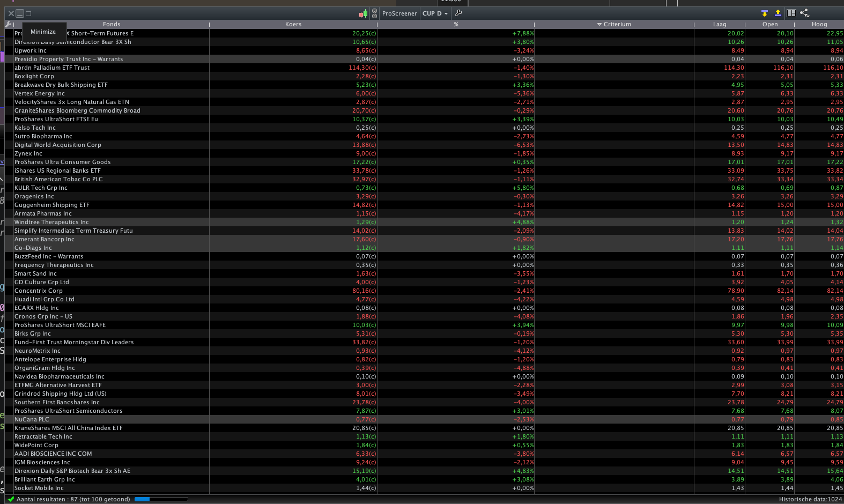Select the Smart Sand Inc row
The image size is (844, 504).
click(425, 273)
